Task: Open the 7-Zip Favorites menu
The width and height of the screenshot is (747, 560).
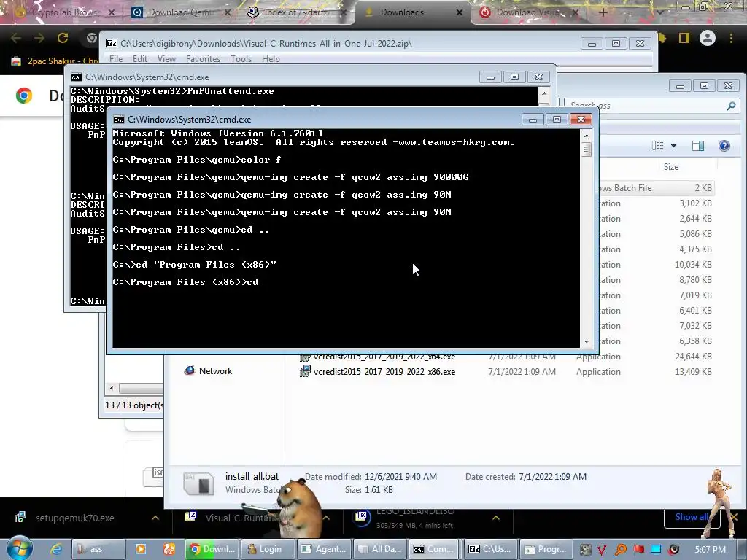Action: point(203,59)
